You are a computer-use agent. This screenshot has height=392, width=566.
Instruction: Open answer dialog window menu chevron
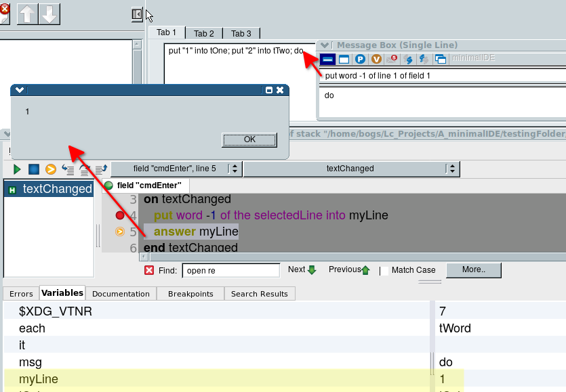click(x=20, y=90)
